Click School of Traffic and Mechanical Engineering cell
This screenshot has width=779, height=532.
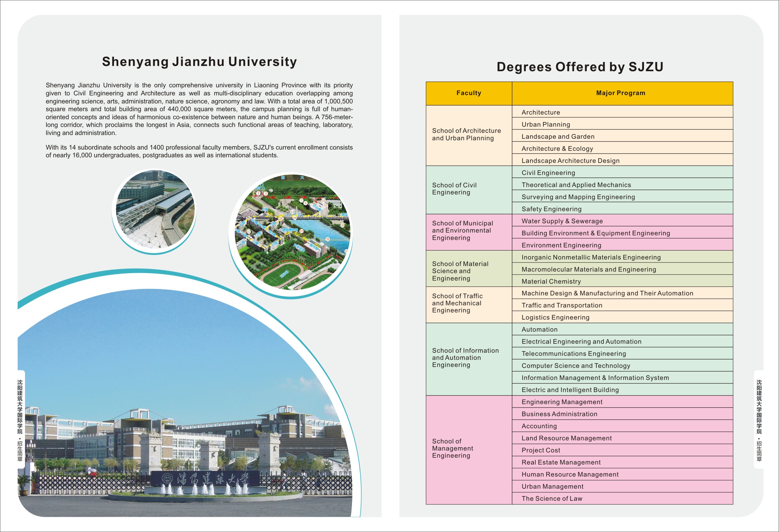click(x=468, y=304)
